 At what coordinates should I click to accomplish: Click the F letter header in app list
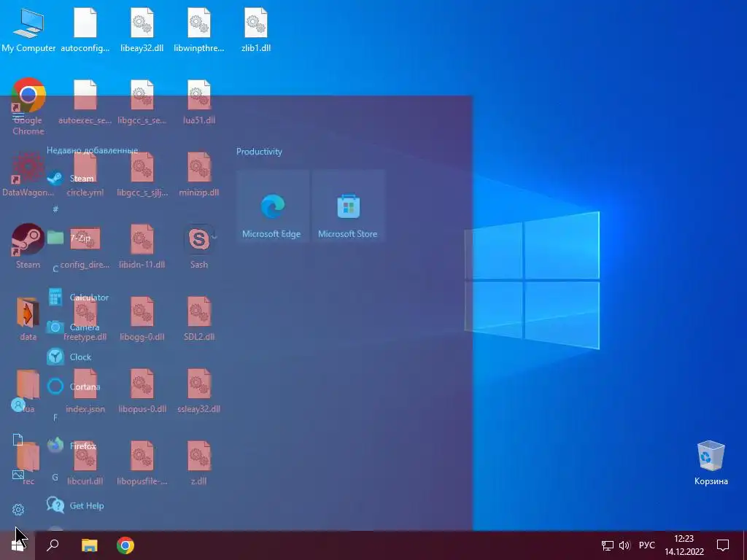[55, 418]
